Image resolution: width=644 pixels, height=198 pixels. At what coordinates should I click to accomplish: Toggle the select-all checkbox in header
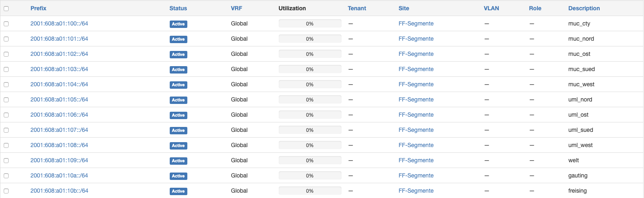click(x=6, y=9)
